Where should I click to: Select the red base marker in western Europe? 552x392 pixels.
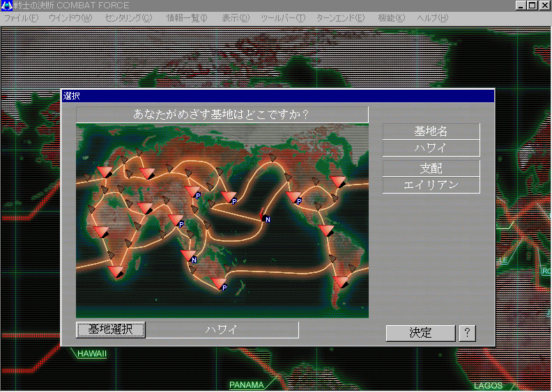tap(105, 172)
